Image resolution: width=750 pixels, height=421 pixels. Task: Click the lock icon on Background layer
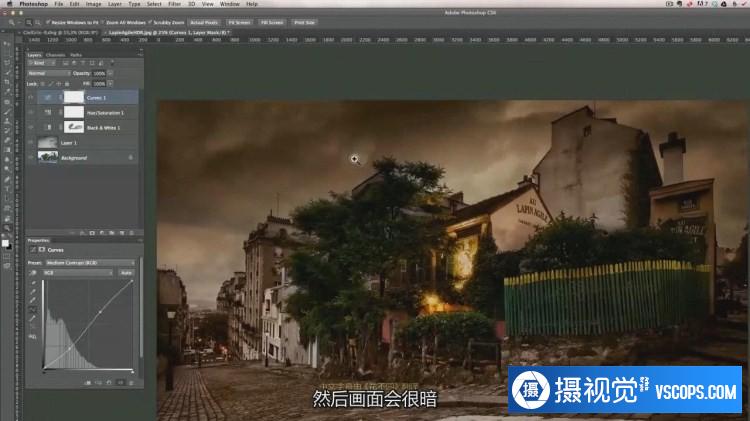[131, 157]
